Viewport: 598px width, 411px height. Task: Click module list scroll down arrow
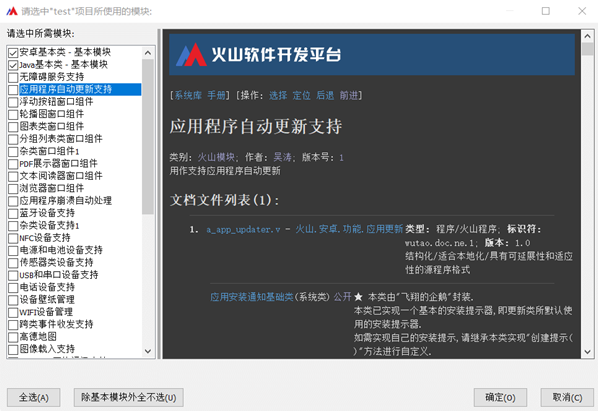click(x=148, y=351)
